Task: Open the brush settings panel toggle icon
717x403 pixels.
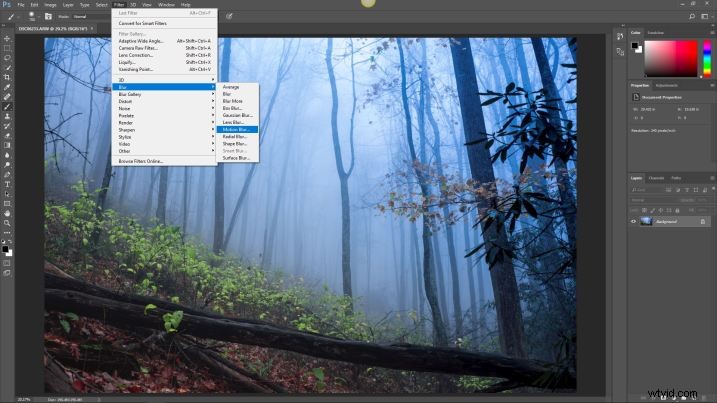Action: click(x=48, y=16)
